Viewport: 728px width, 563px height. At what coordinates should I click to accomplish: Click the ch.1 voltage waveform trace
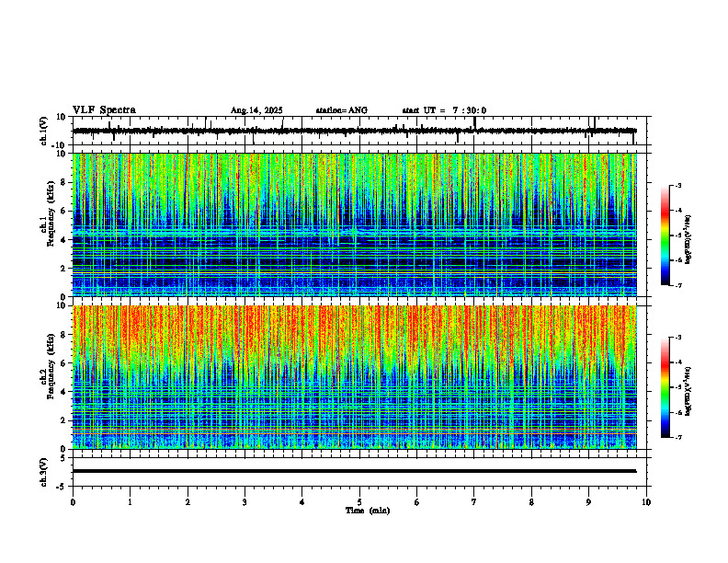355,131
